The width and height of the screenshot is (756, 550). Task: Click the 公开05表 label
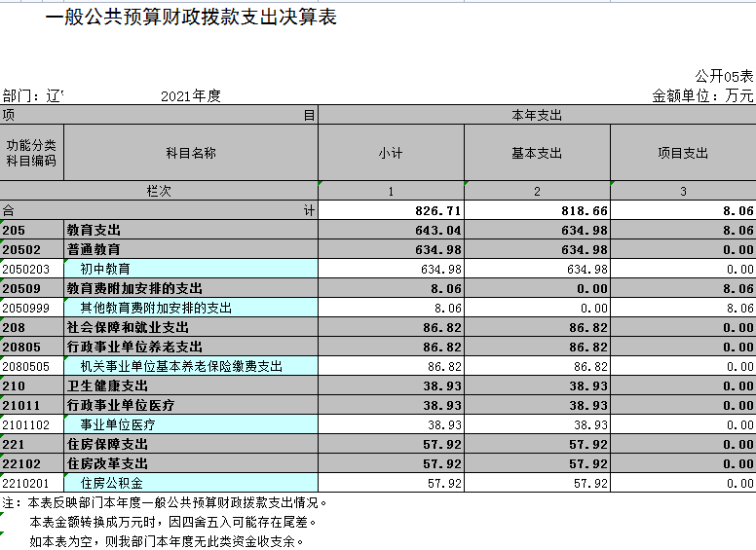[x=724, y=76]
